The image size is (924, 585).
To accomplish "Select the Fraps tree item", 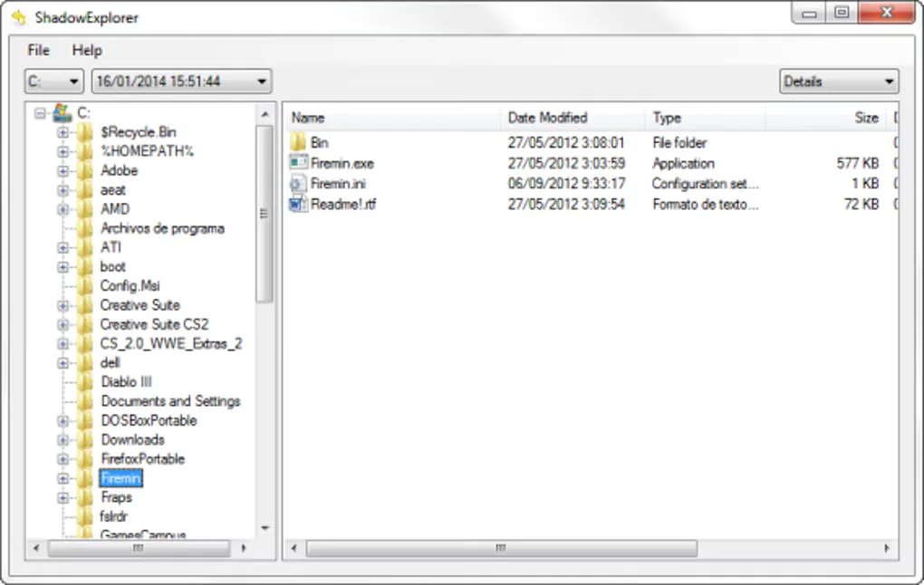I will [x=116, y=498].
